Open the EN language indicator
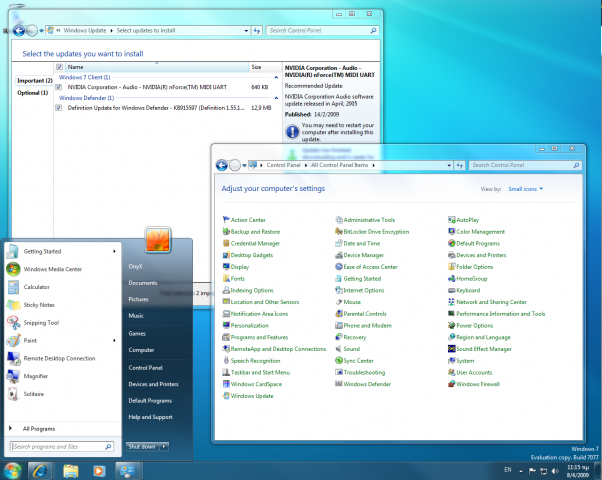Image resolution: width=602 pixels, height=480 pixels. [x=508, y=470]
